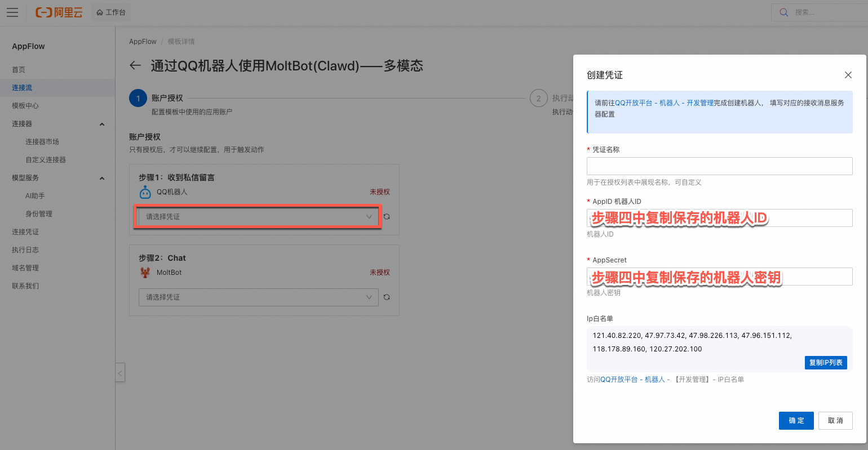Open QQ机器人 credential dropdown
This screenshot has width=868, height=450.
258,217
